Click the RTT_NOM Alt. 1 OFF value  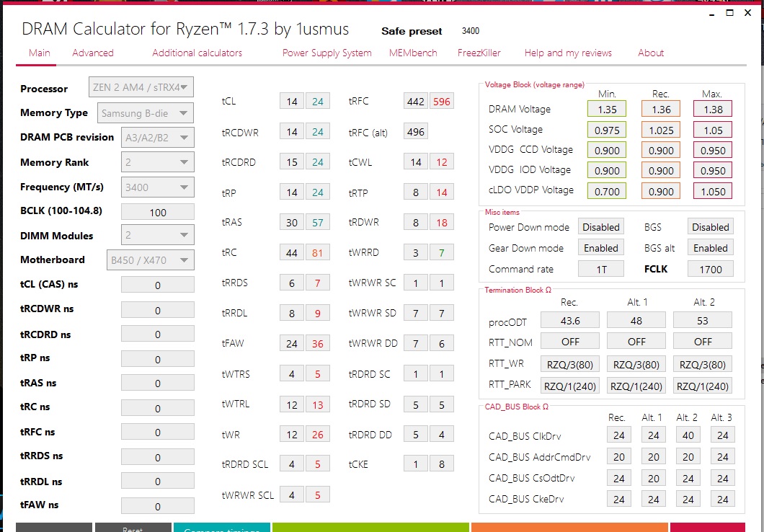(636, 342)
